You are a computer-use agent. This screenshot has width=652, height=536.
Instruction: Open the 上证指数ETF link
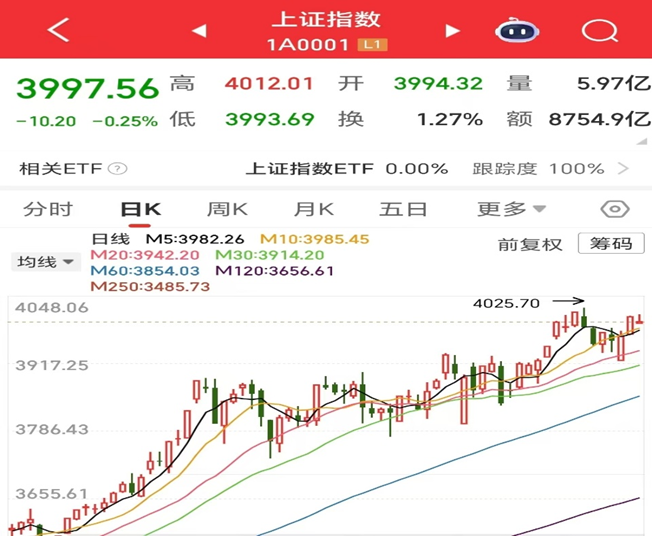[x=310, y=169]
